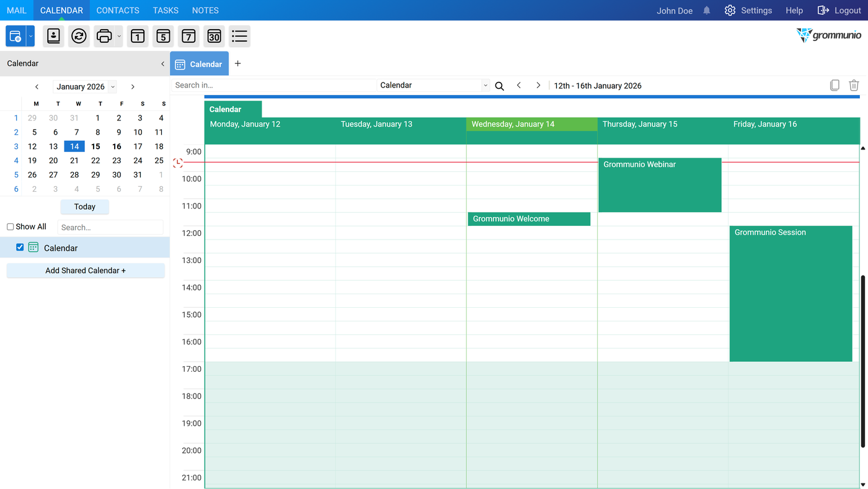Click the Today button
The width and height of the screenshot is (868, 489).
[x=85, y=207]
